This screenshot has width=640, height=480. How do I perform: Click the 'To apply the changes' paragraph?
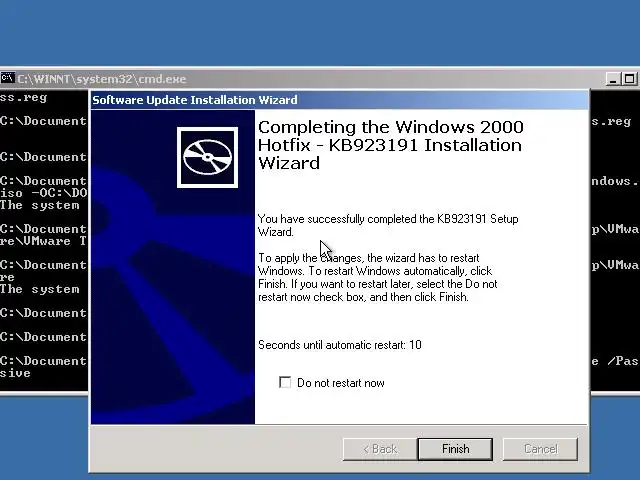[378, 278]
